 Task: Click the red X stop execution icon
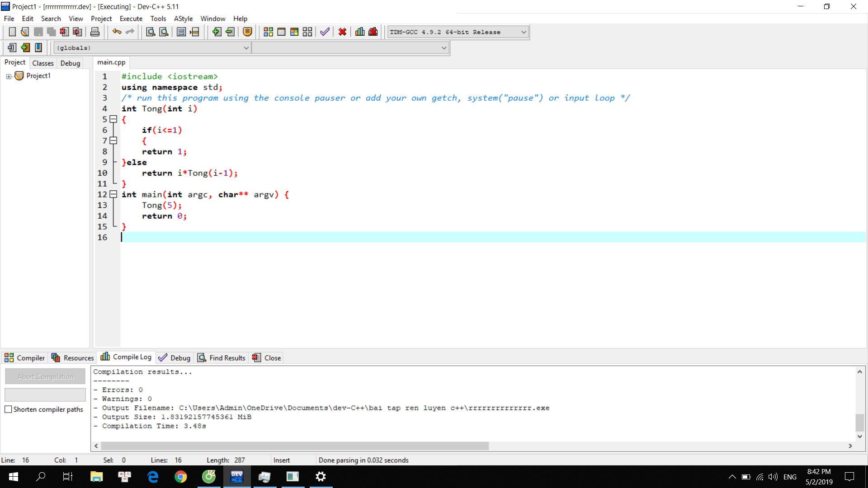click(x=342, y=32)
